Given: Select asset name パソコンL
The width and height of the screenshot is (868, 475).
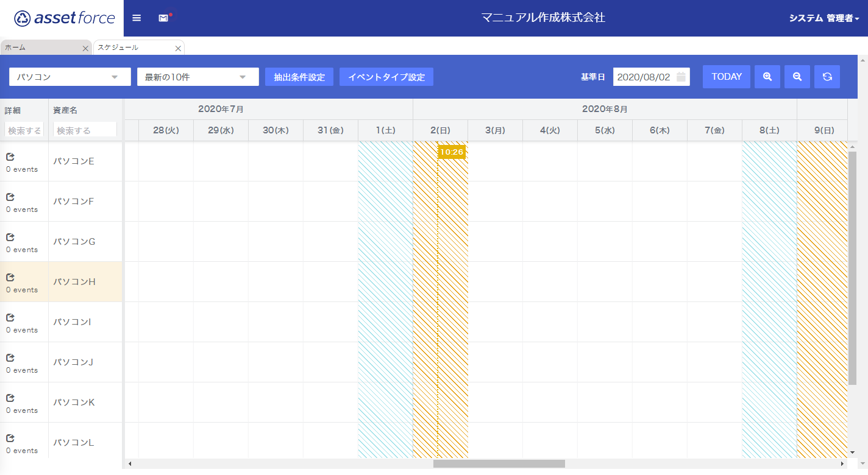Looking at the screenshot, I should tap(73, 443).
